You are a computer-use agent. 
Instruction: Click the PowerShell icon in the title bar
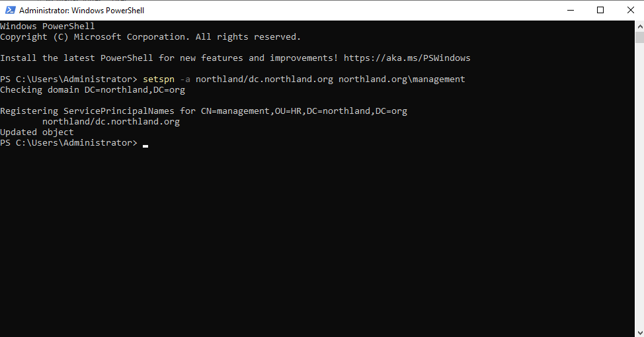point(9,10)
